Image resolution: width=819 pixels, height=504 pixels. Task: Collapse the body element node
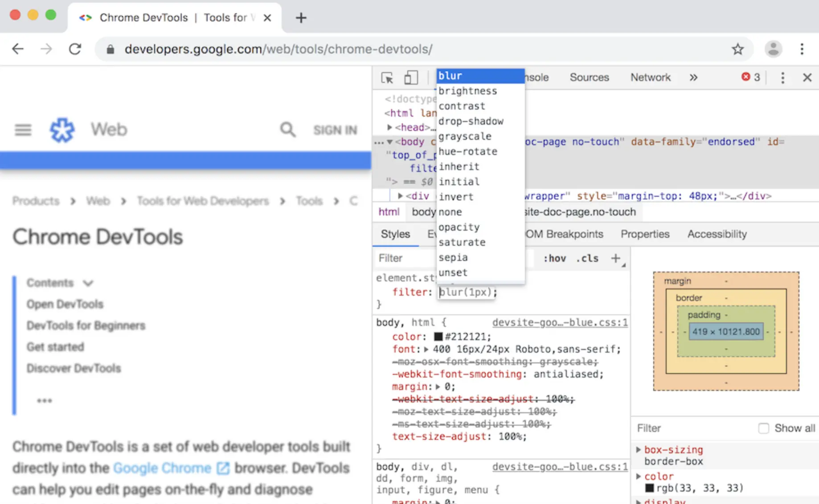point(389,142)
